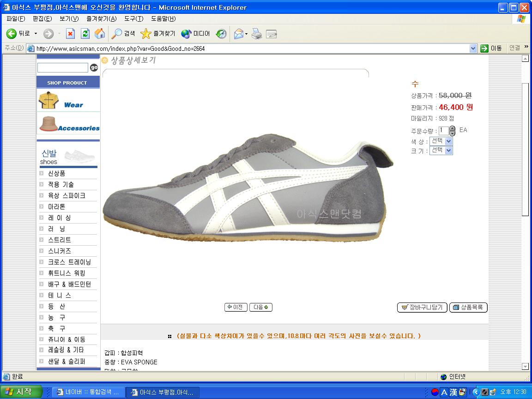Click the History clock icon

point(221,34)
